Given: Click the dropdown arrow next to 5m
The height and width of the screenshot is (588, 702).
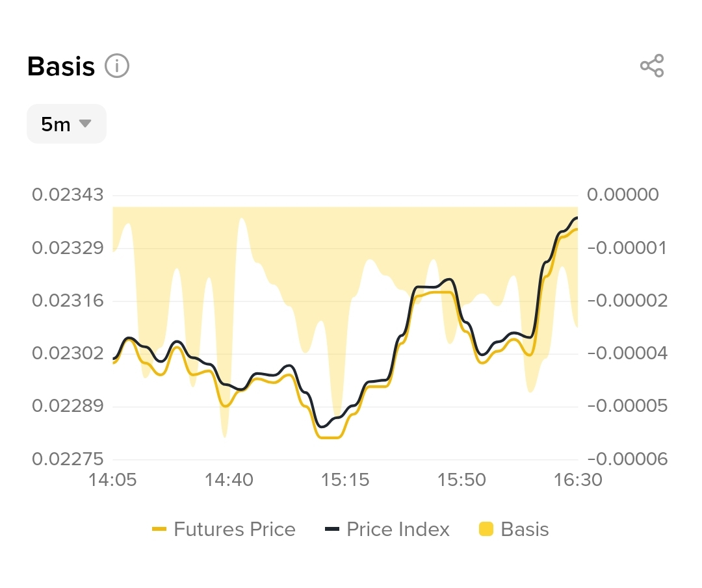Looking at the screenshot, I should [x=84, y=123].
